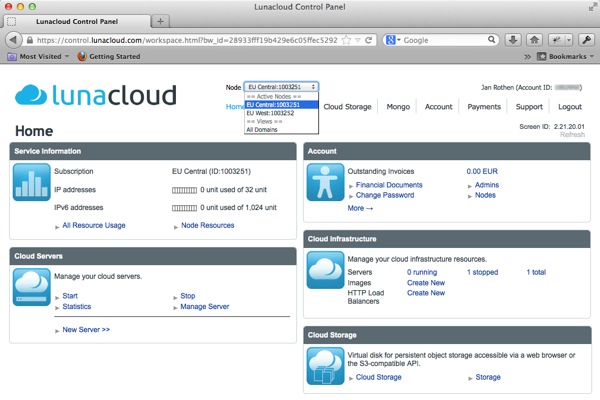Click the search magnifier icon
Viewport: 600px width, 400px height.
pyautogui.click(x=491, y=40)
